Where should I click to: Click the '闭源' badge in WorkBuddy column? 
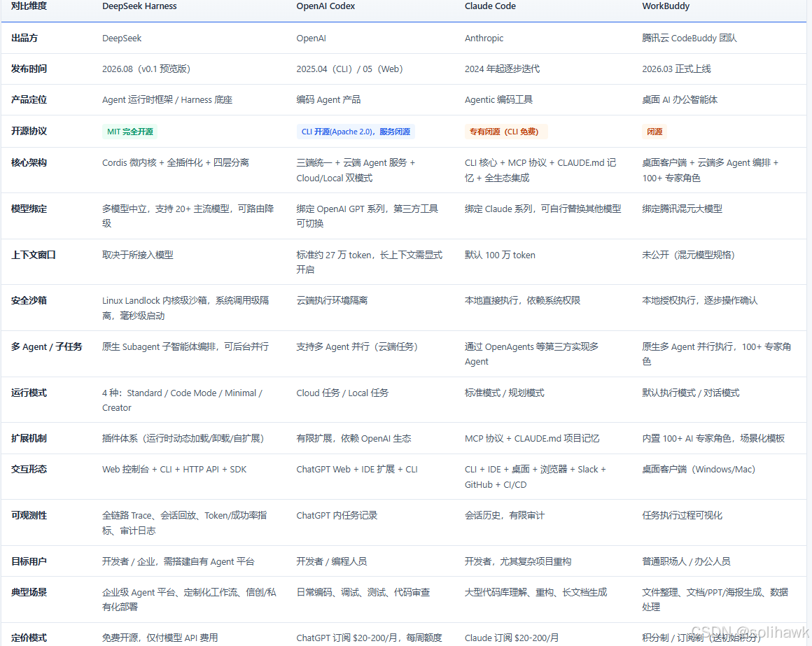(x=654, y=132)
